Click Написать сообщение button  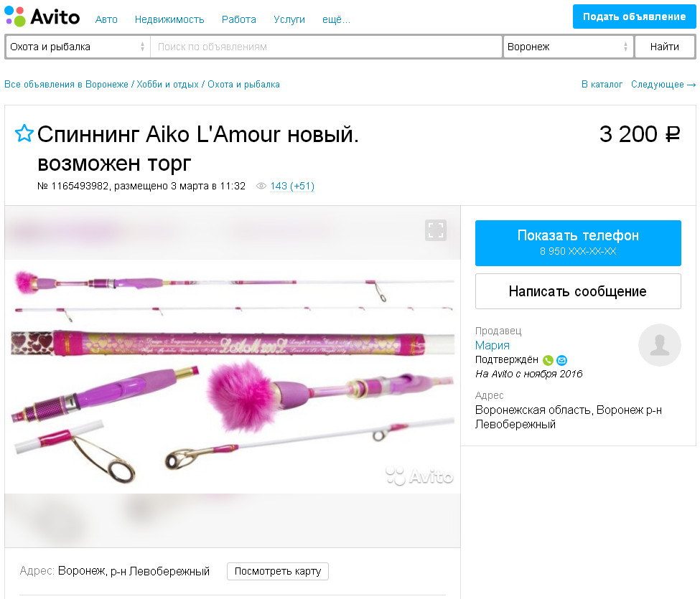[578, 291]
